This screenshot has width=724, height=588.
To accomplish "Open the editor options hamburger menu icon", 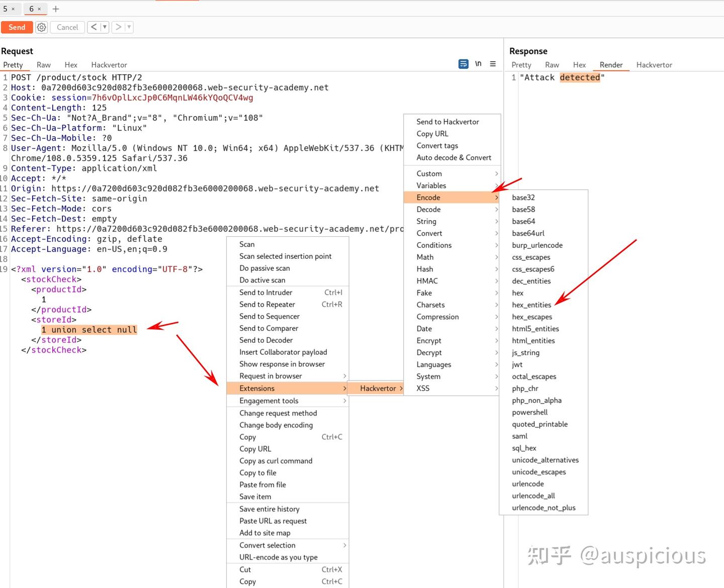I will click(492, 64).
